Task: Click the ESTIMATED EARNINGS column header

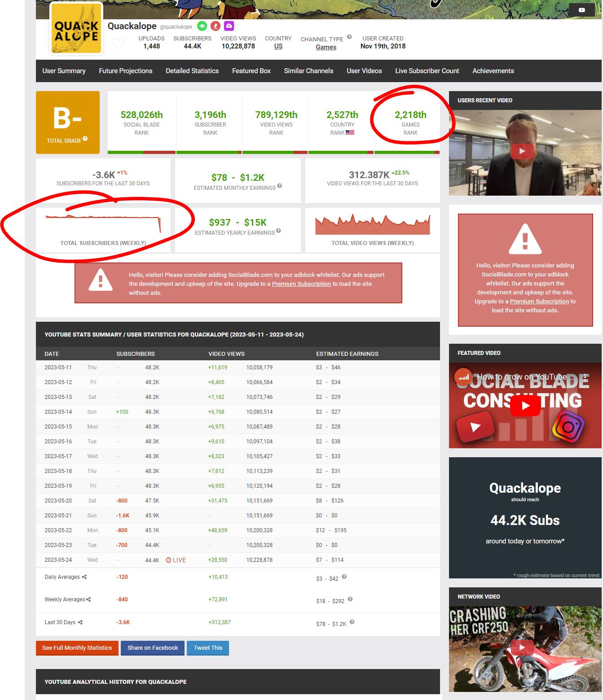Action: [x=347, y=354]
